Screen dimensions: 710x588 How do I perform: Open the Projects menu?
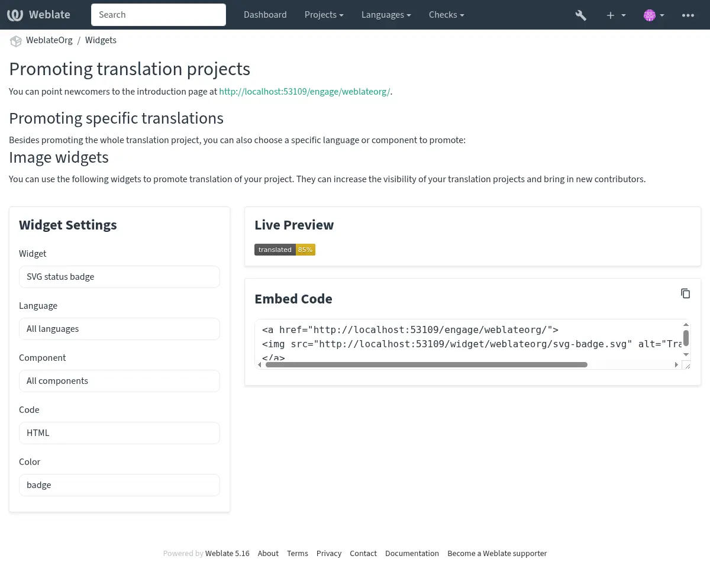[324, 15]
